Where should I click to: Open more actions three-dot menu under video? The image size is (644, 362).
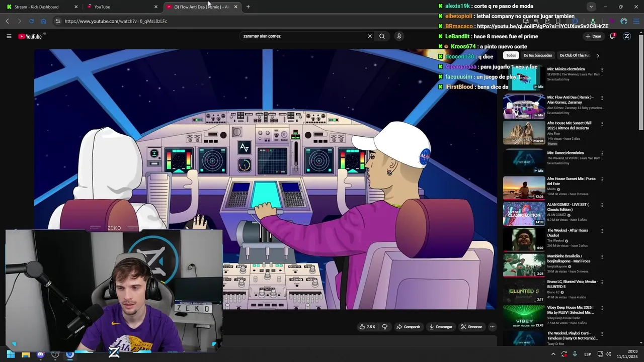click(493, 327)
